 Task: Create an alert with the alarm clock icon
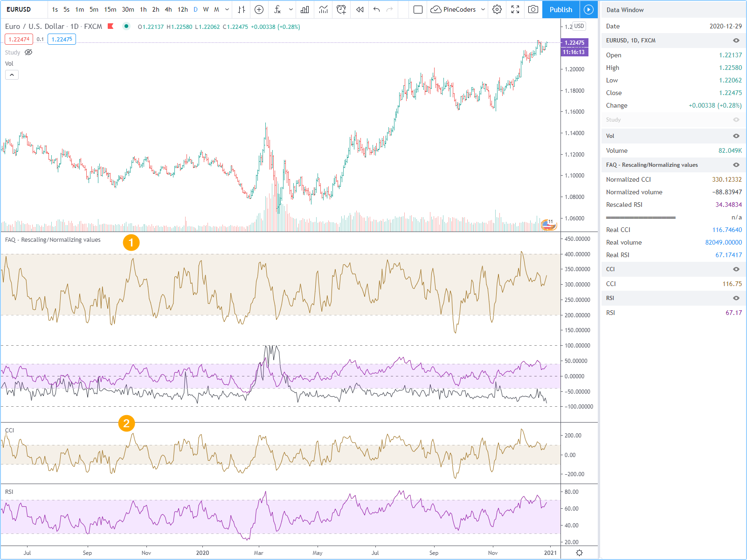(x=341, y=9)
